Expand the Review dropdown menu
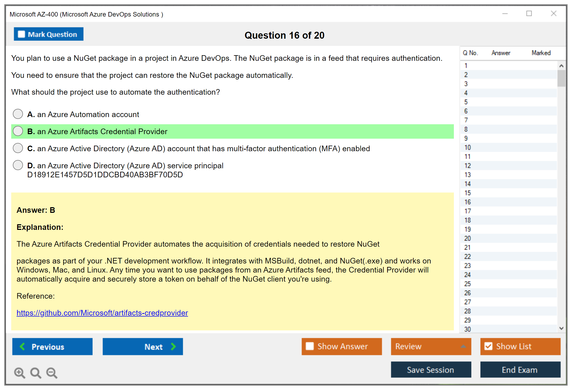The width and height of the screenshot is (574, 392). 463,346
